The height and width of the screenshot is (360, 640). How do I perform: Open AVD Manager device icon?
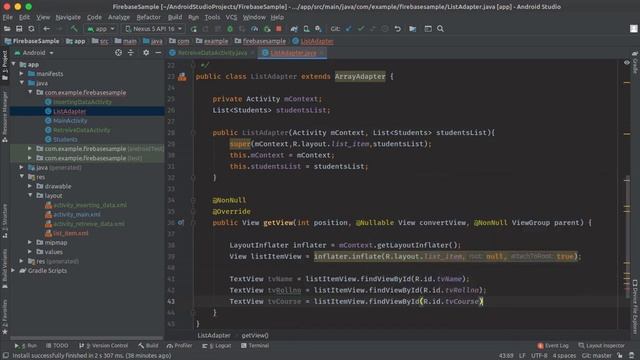306,29
